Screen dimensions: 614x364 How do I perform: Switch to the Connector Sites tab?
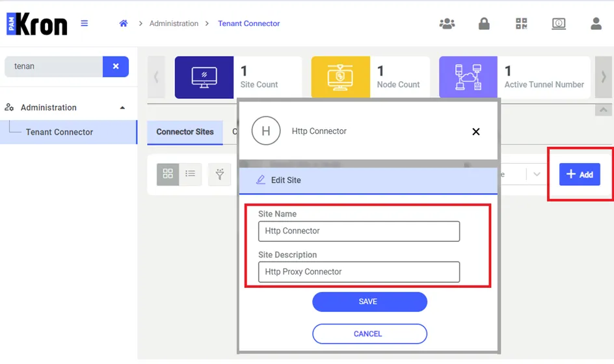point(185,132)
